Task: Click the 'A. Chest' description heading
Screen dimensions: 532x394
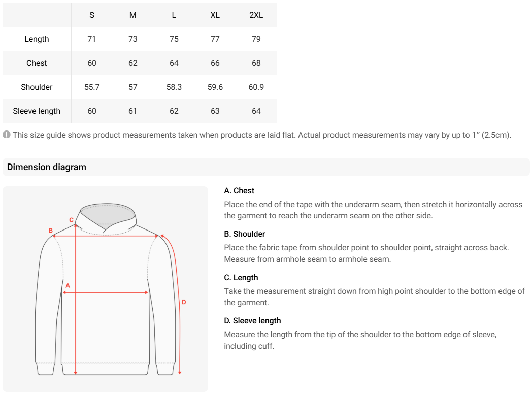Action: [x=239, y=191]
